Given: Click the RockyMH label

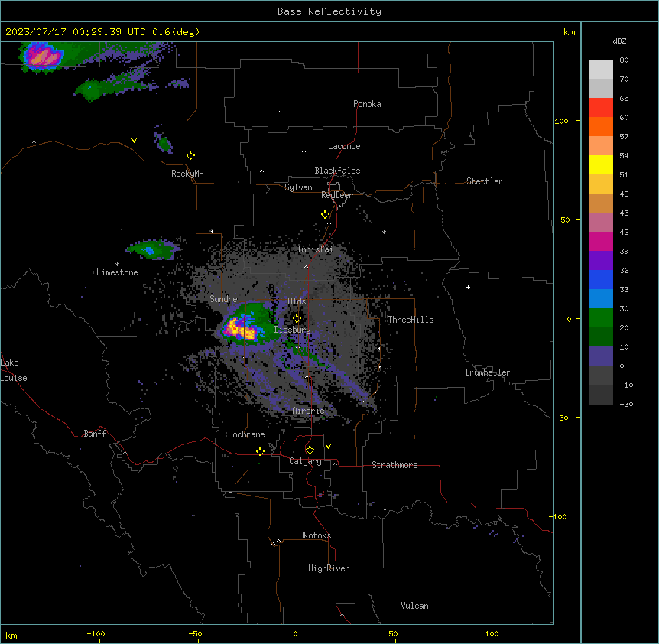Looking at the screenshot, I should pos(187,174).
